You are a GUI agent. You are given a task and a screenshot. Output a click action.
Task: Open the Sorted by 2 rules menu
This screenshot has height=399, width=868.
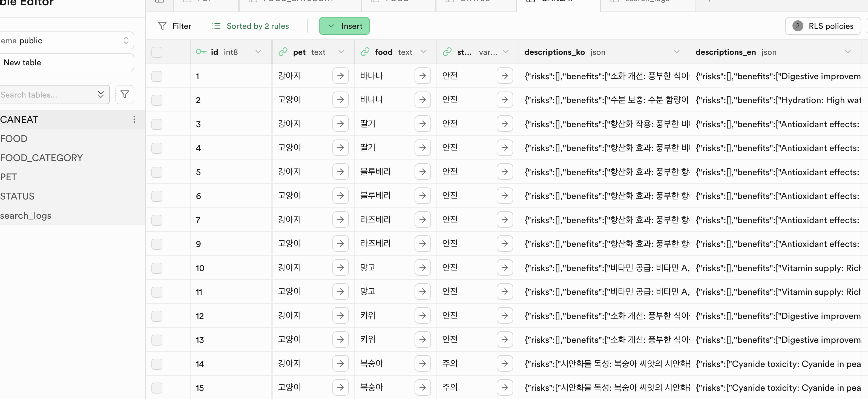250,26
